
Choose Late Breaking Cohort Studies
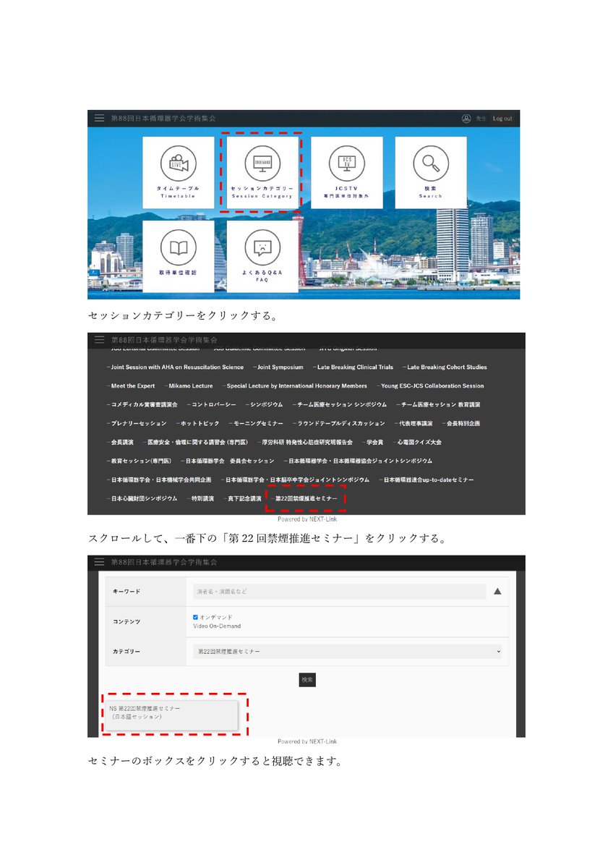click(445, 367)
